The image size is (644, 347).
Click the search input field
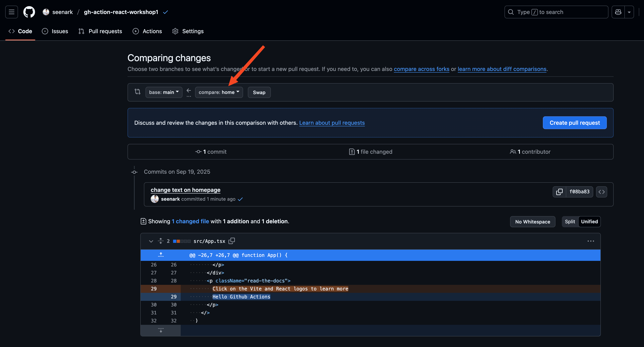coord(556,12)
